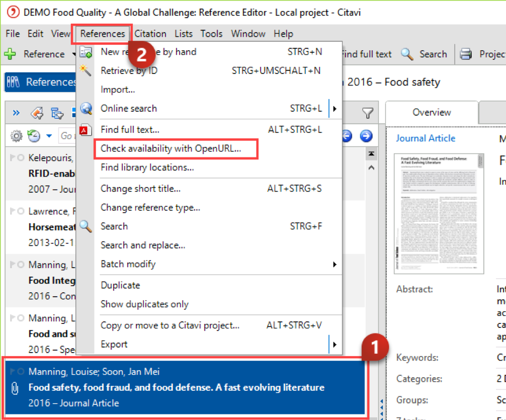Click the double chevron expand icon
This screenshot has width=506, height=420.
click(x=16, y=113)
